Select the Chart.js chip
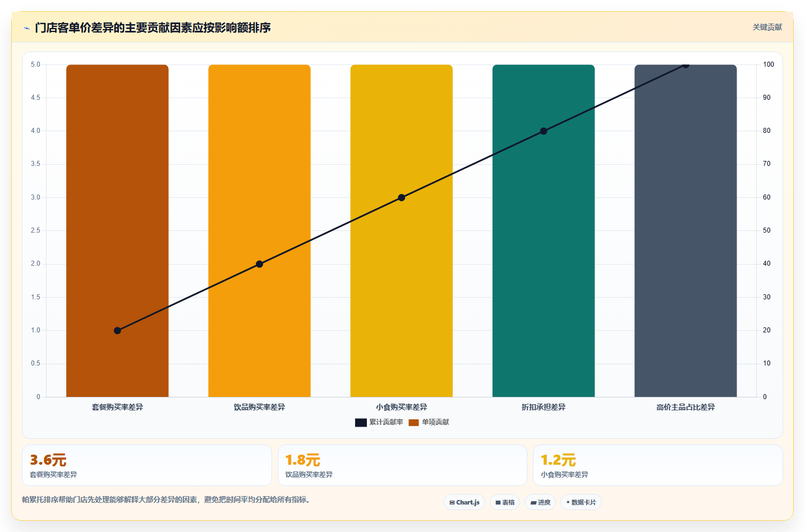 [x=464, y=502]
